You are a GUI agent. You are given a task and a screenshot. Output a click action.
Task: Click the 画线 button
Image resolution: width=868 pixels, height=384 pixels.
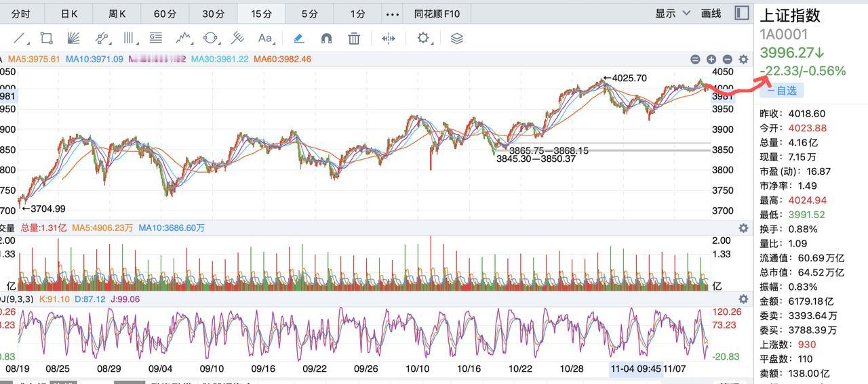pos(711,14)
